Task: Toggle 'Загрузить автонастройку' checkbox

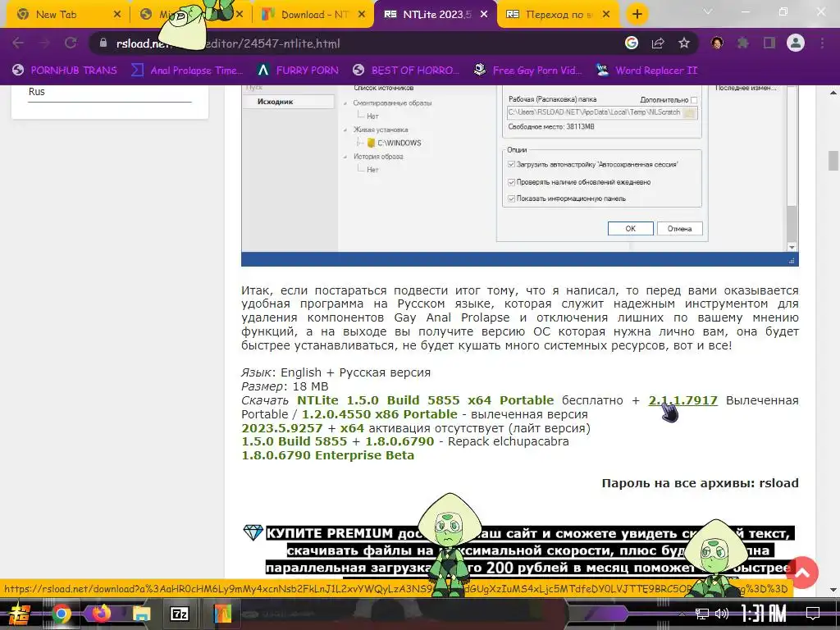Action: point(511,164)
